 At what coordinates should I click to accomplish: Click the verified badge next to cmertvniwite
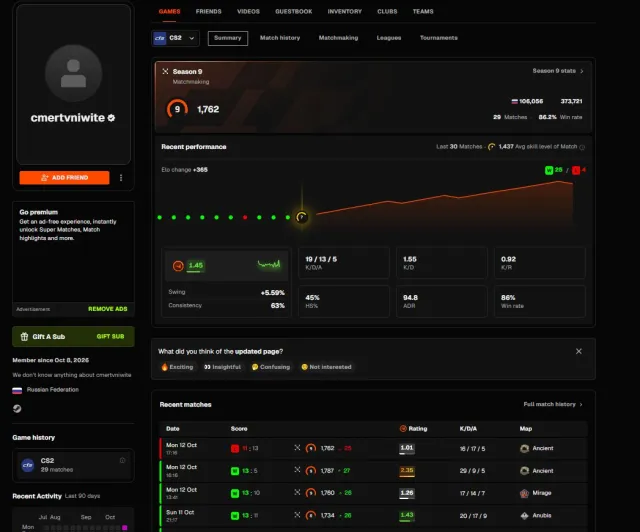(111, 118)
